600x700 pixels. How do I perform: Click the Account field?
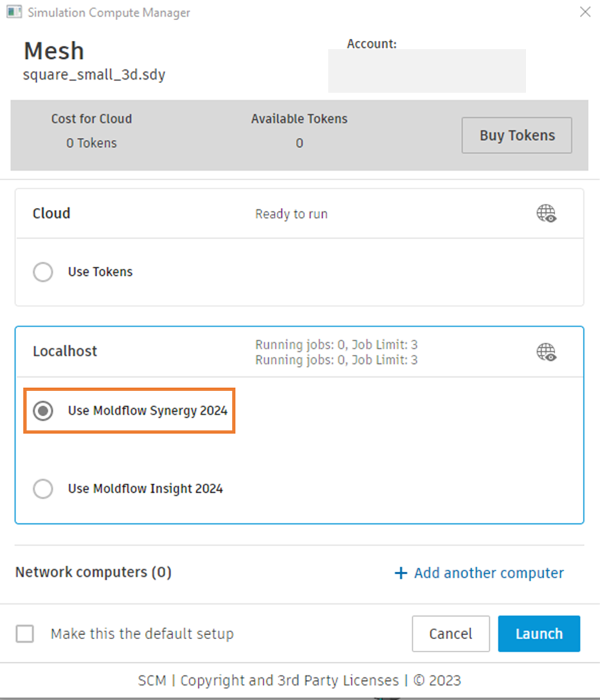(x=427, y=71)
